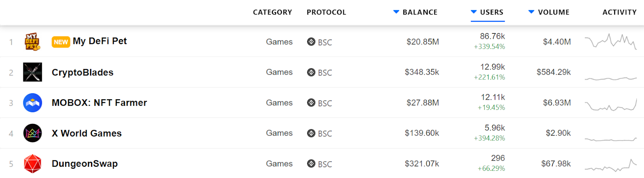Click the BSC chain icon for CryptoBlades
This screenshot has height=178, width=644.
click(311, 72)
